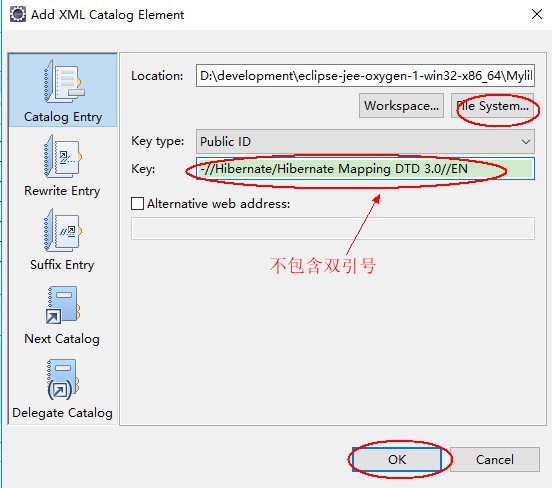Click the Key type dropdown arrow

click(x=526, y=142)
